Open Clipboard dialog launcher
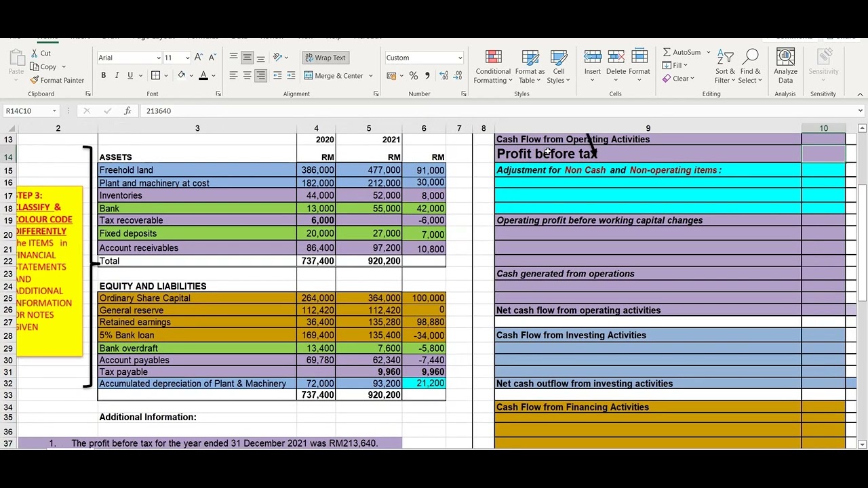The image size is (868, 488). pyautogui.click(x=87, y=94)
